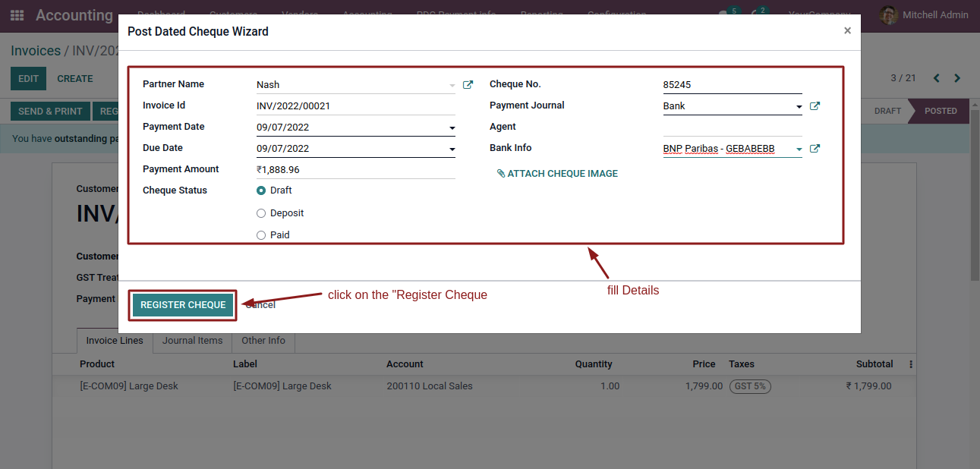Click the GST 5% tax tag
The image size is (980, 469).
(x=750, y=386)
